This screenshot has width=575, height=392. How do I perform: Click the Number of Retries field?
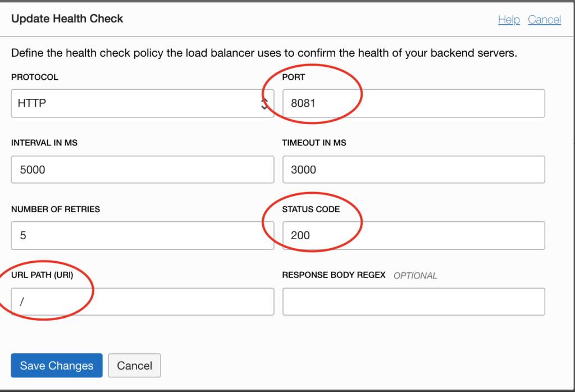point(142,235)
